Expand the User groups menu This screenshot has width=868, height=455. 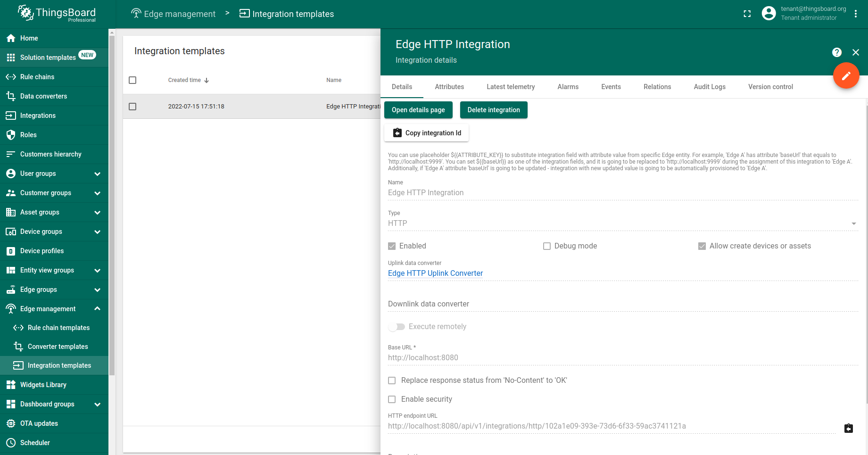98,174
